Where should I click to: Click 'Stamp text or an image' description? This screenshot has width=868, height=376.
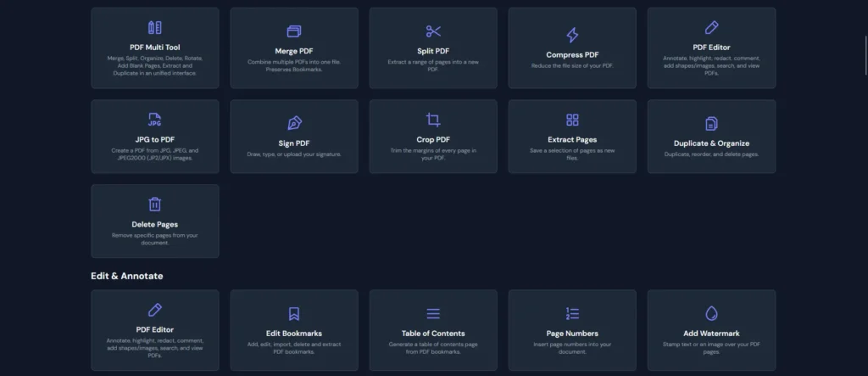[x=711, y=348]
